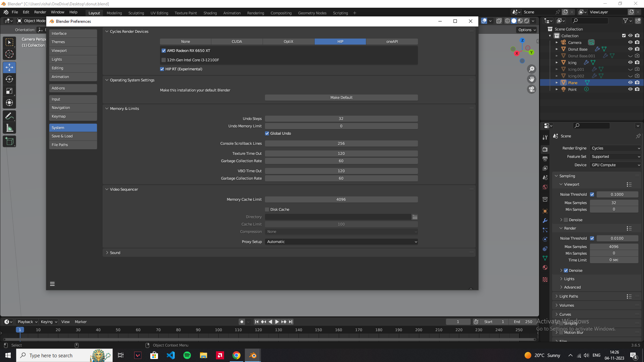Open the Save & Load preferences section
Image resolution: width=644 pixels, height=362 pixels.
pos(73,136)
